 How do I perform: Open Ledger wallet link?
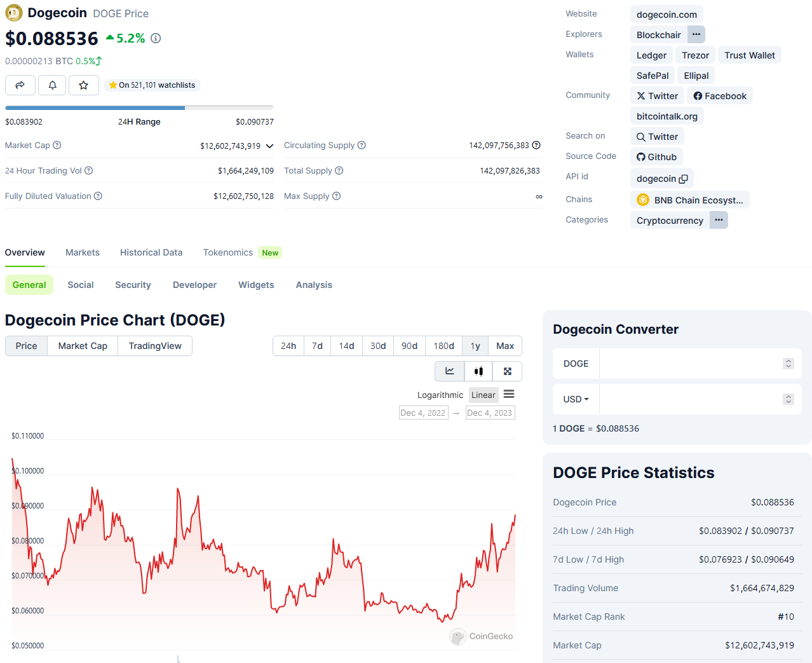click(x=651, y=55)
